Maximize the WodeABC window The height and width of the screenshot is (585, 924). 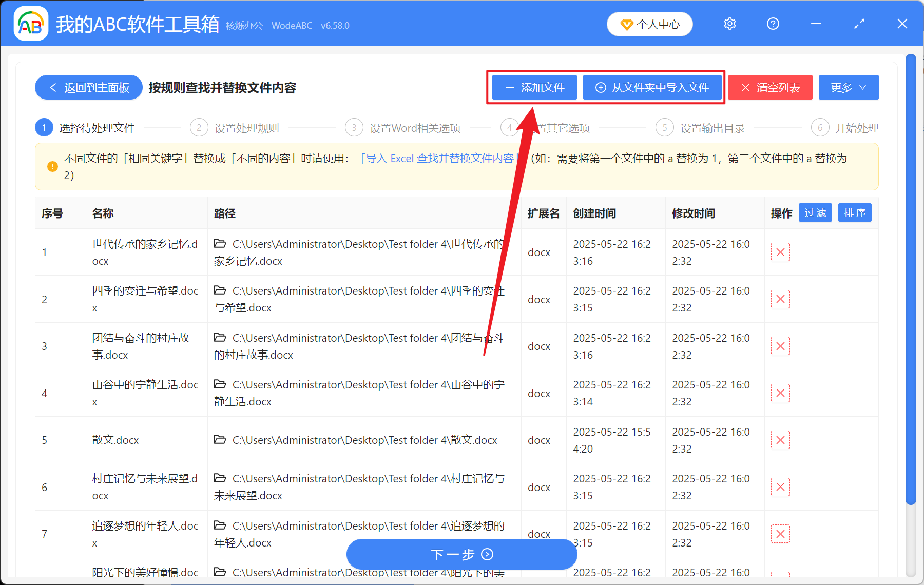pos(859,24)
